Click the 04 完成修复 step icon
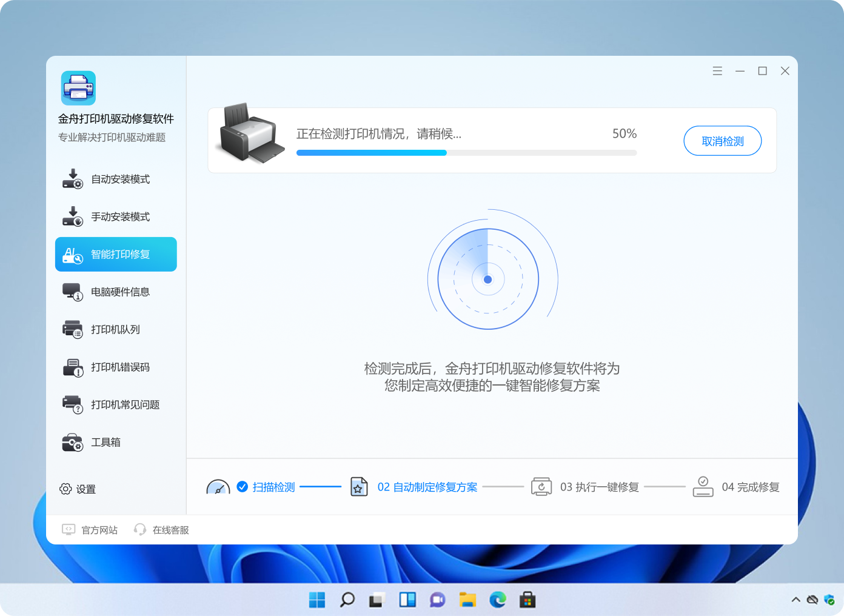 pos(703,486)
